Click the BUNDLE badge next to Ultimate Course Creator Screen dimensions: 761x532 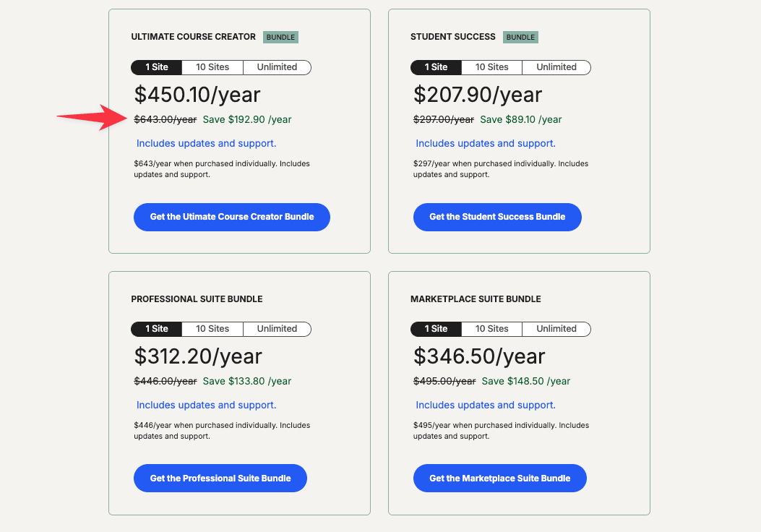click(x=280, y=37)
